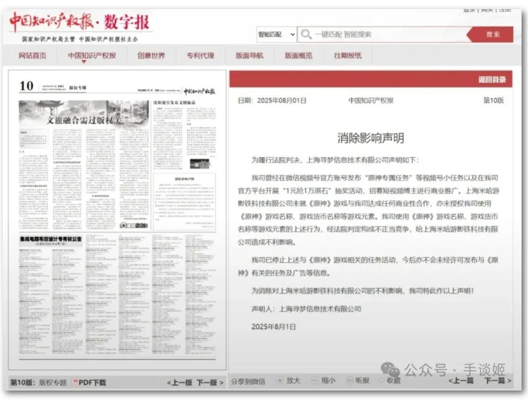Viewport: 532px width, 401px height.
Task: Click the 收藏 favorite icon
Action: tap(381, 381)
